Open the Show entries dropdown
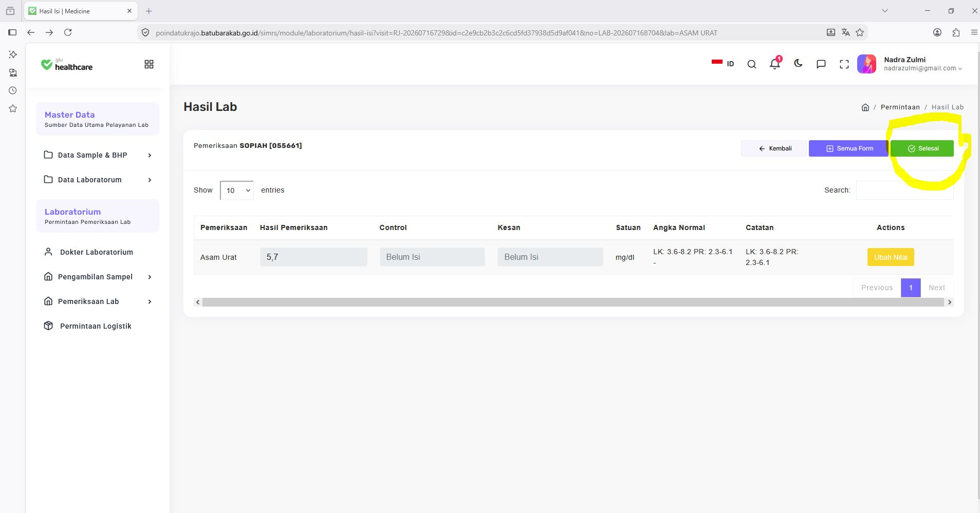 [237, 191]
